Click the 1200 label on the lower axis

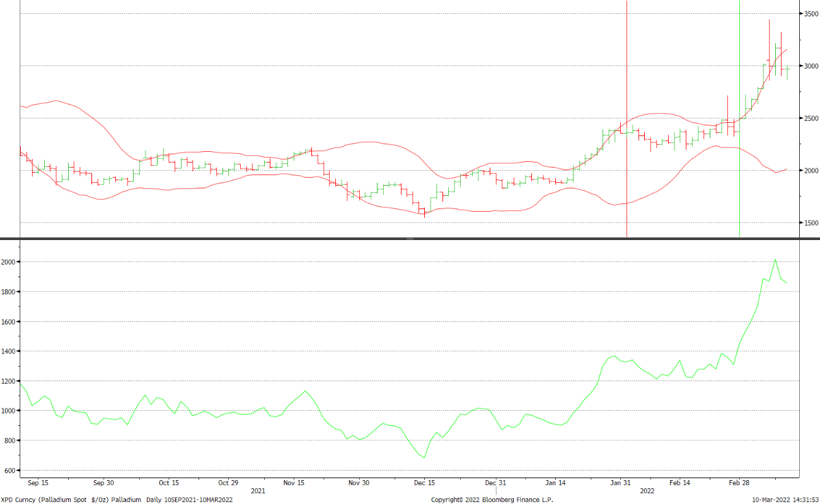(x=9, y=381)
